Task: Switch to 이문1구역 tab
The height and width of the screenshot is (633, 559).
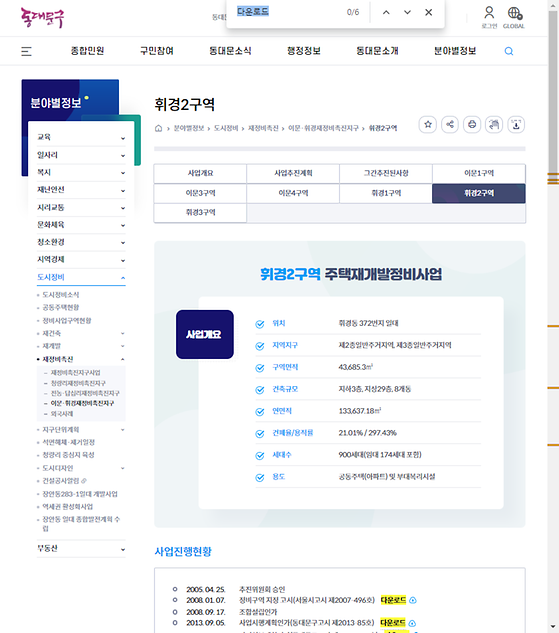Action: coord(479,173)
